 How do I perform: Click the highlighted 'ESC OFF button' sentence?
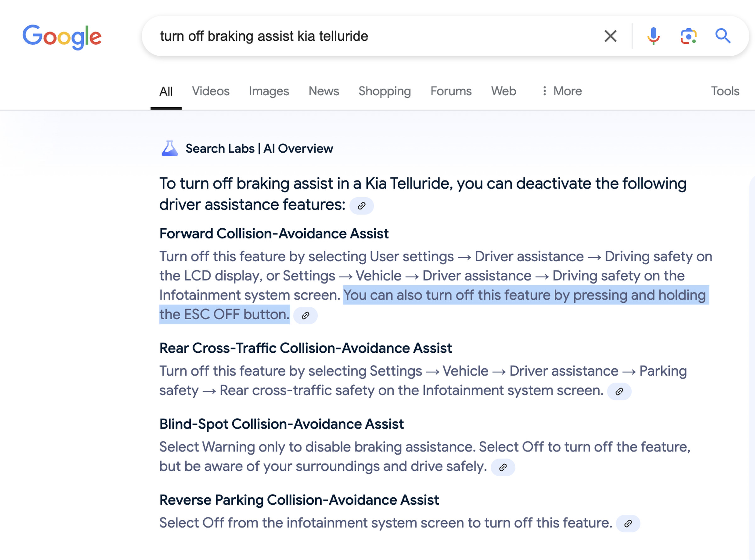434,305
